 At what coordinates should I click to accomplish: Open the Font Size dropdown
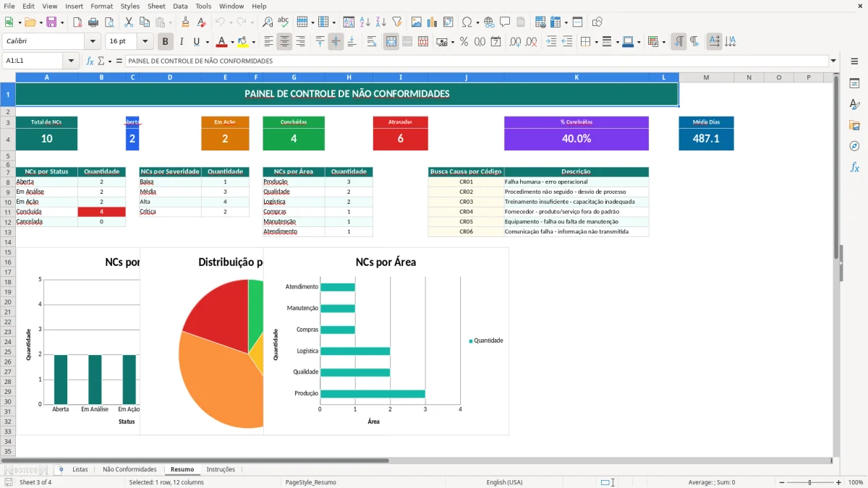(145, 42)
